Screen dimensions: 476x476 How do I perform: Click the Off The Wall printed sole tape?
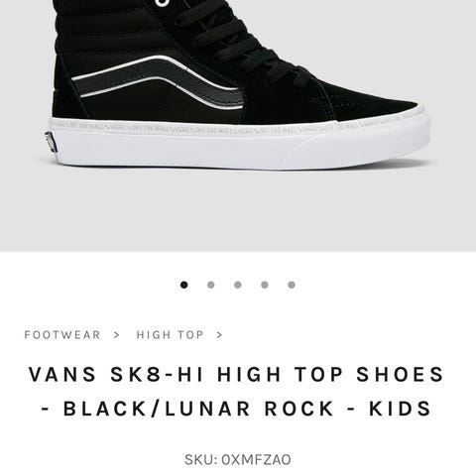point(238,127)
